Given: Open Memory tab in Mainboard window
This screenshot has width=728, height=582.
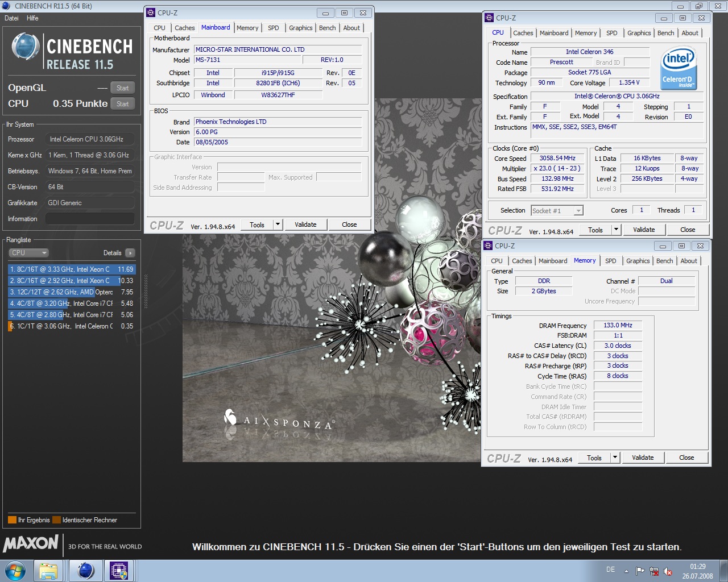Looking at the screenshot, I should click(247, 28).
